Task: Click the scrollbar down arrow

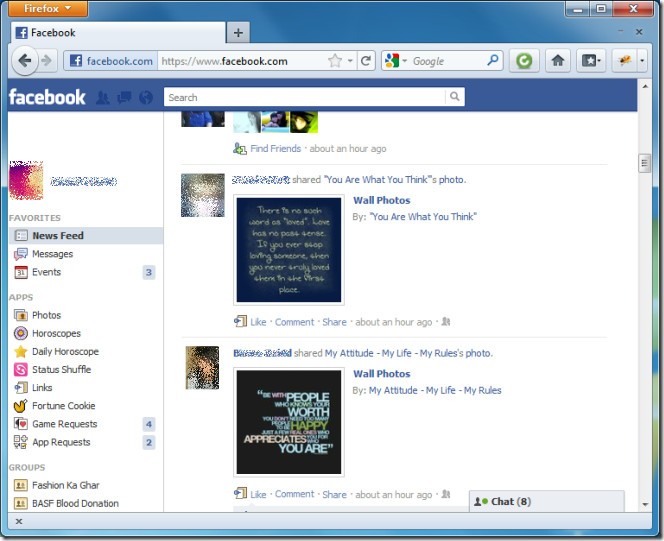Action: (x=645, y=504)
